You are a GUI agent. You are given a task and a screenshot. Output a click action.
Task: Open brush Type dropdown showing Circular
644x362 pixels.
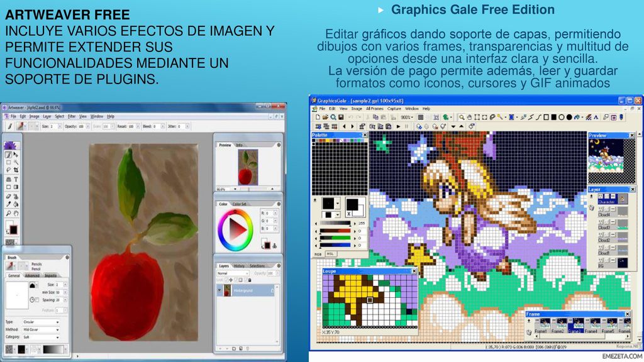pos(41,322)
